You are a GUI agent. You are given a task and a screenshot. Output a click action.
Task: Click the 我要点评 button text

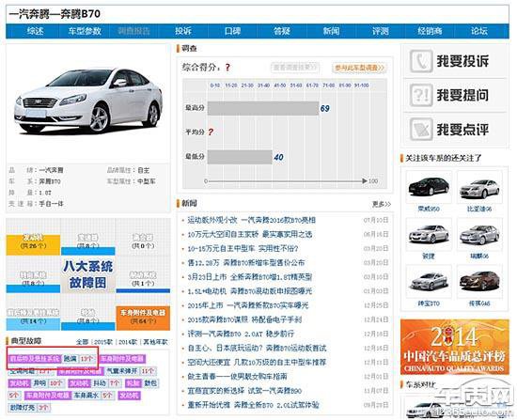[x=462, y=129]
